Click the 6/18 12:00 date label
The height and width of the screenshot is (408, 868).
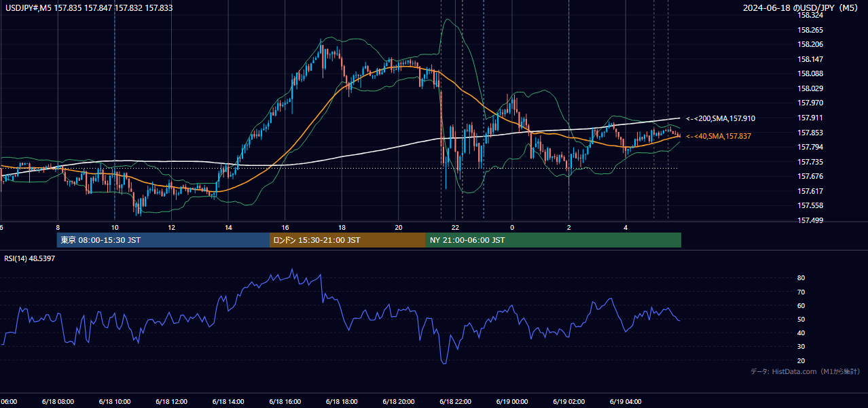(x=171, y=402)
